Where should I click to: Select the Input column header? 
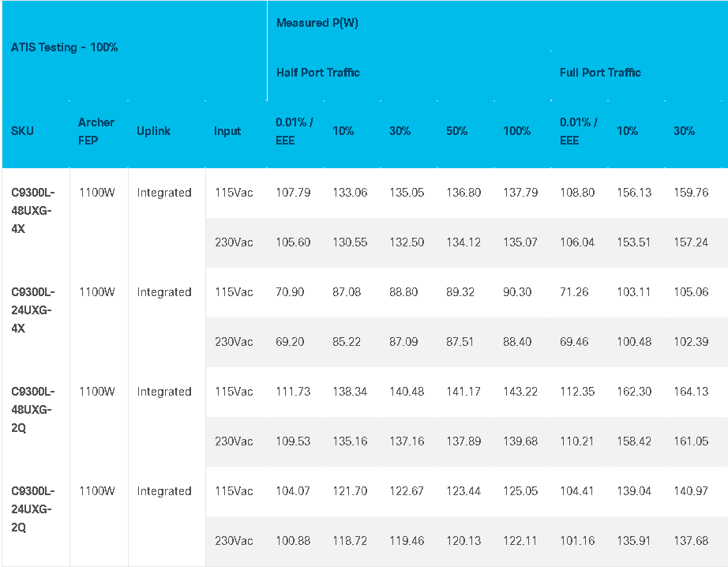tap(227, 131)
